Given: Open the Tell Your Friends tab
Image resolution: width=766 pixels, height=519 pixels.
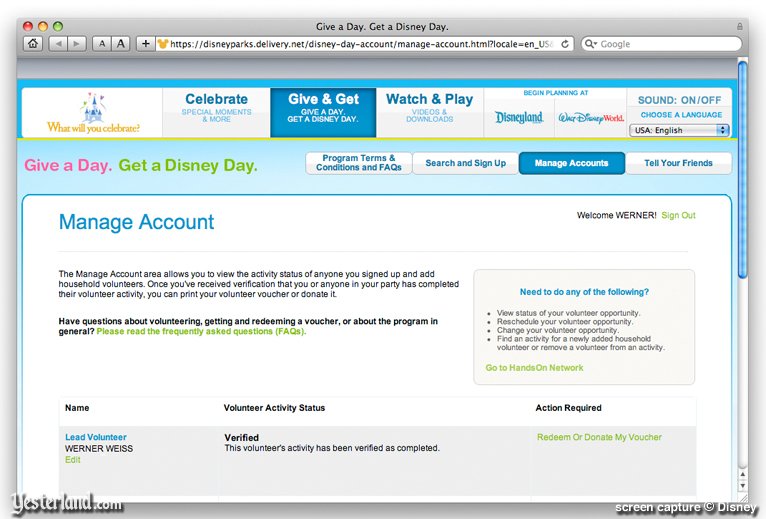Looking at the screenshot, I should [x=679, y=163].
